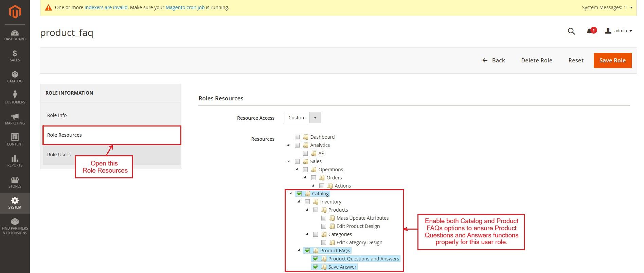Click the Save Role button
Image resolution: width=644 pixels, height=273 pixels.
(x=612, y=60)
